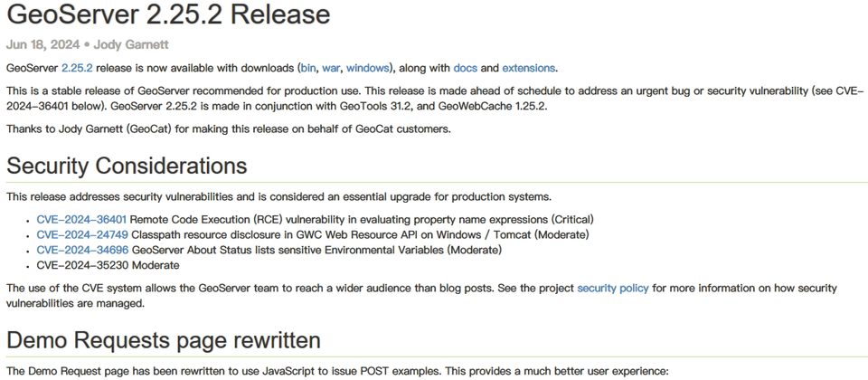Click the "This release addresses security vulnerabilities" sentence
868x380 pixels.
pyautogui.click(x=278, y=197)
